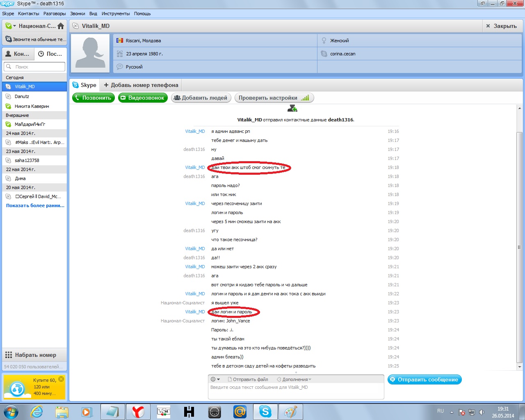
Task: Click the black H icon in the taskbar
Action: 189,411
